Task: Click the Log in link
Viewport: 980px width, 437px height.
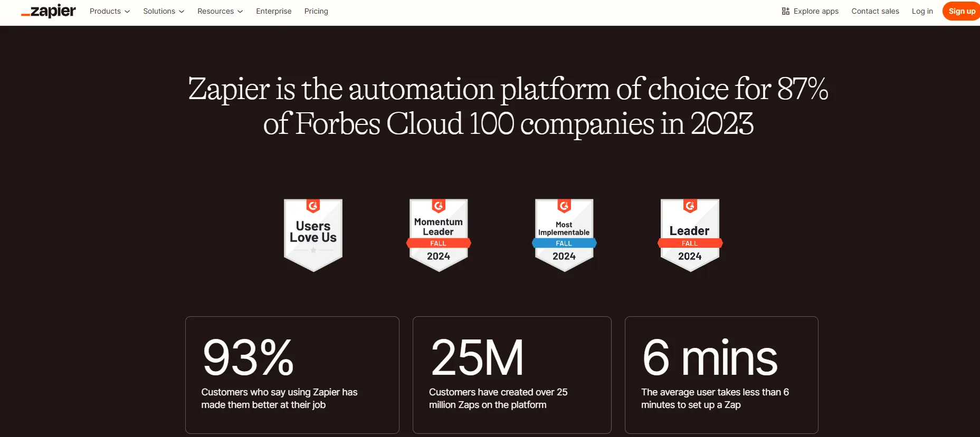Action: [922, 11]
